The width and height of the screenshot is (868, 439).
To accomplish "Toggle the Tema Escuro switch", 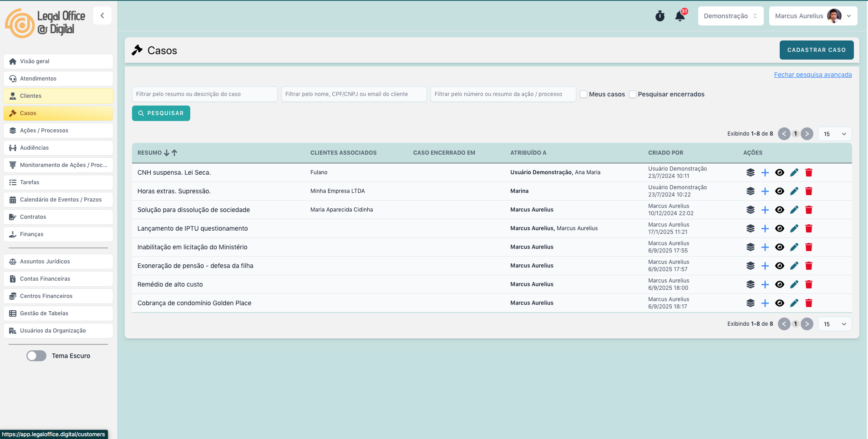I will (36, 356).
